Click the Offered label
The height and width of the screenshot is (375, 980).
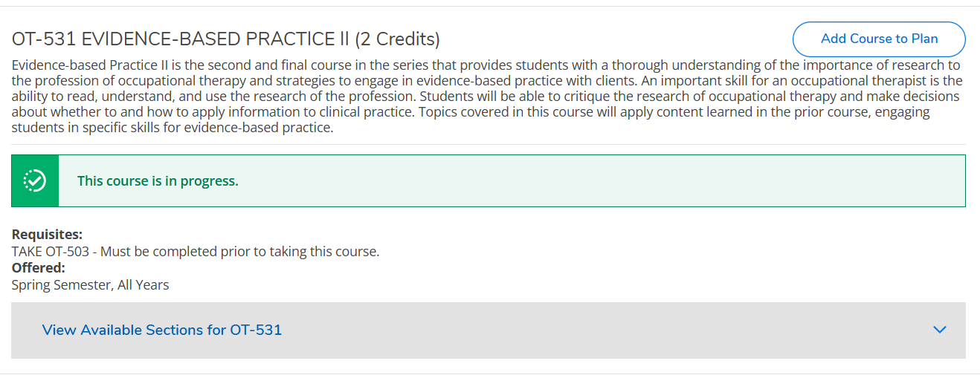tap(39, 268)
